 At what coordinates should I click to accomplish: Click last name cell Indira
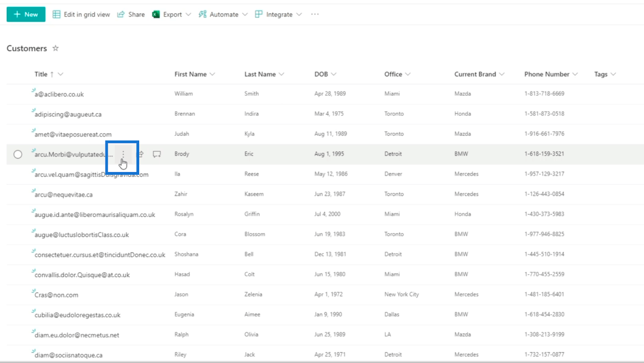click(251, 114)
